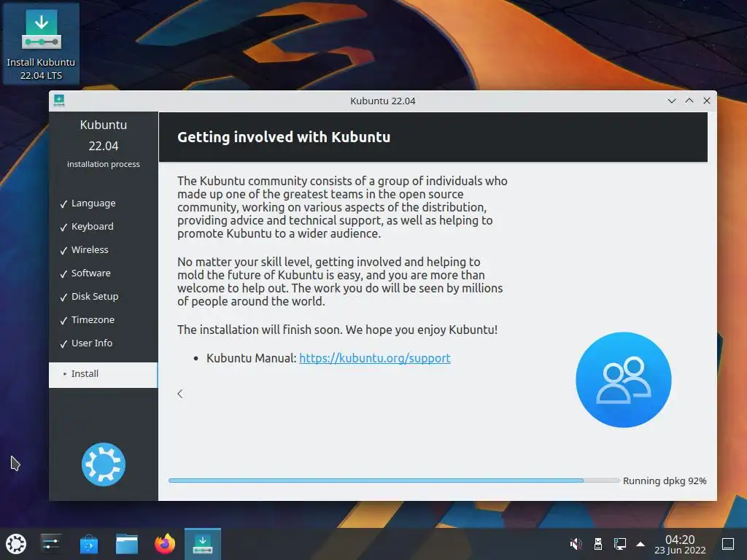This screenshot has height=560, width=747.
Task: Open the Install Kubuntu 22.04 LTS desktop icon
Action: click(x=41, y=44)
